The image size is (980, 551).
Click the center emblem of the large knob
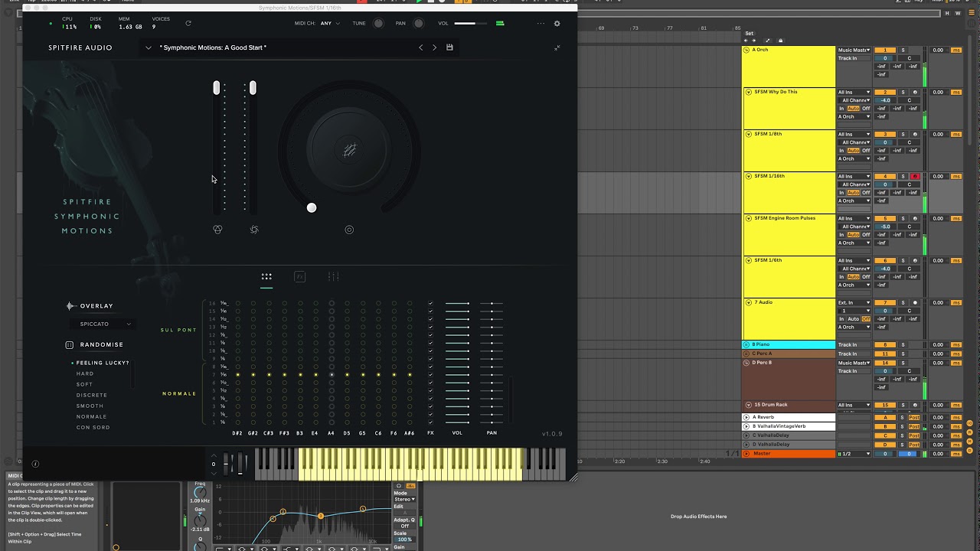(349, 151)
